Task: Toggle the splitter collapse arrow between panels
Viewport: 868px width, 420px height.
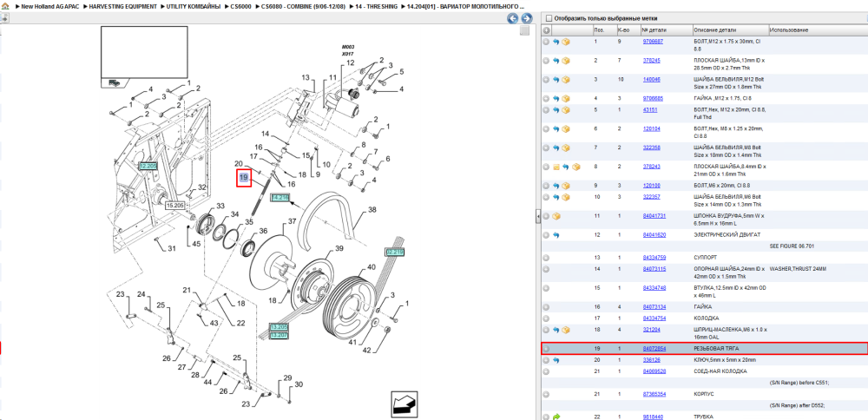Action: pyautogui.click(x=537, y=218)
